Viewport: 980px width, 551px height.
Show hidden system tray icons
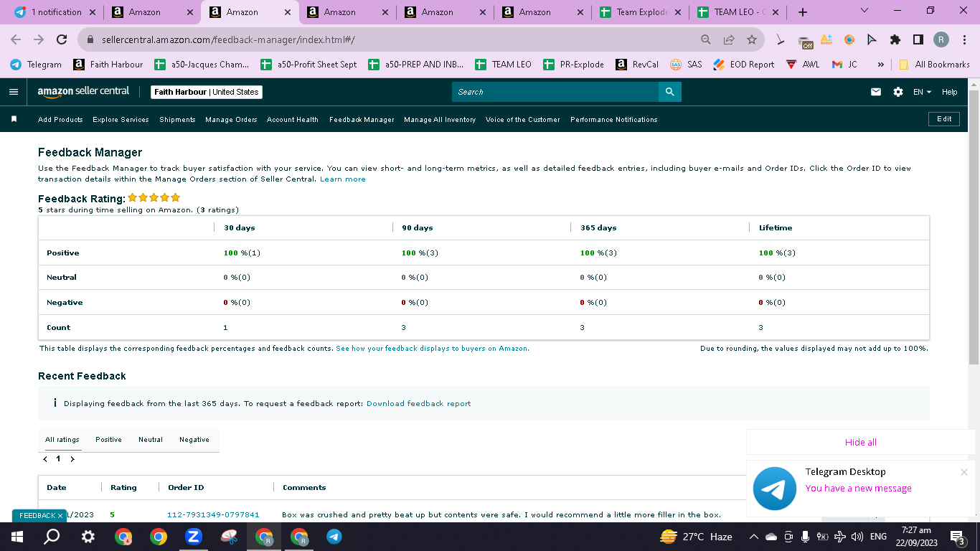pyautogui.click(x=753, y=537)
